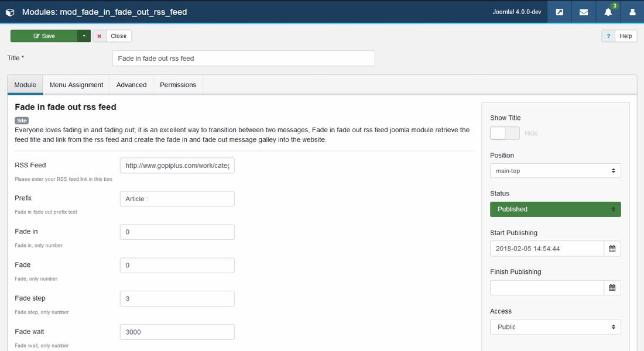Click the notification count badge 3

614,6
